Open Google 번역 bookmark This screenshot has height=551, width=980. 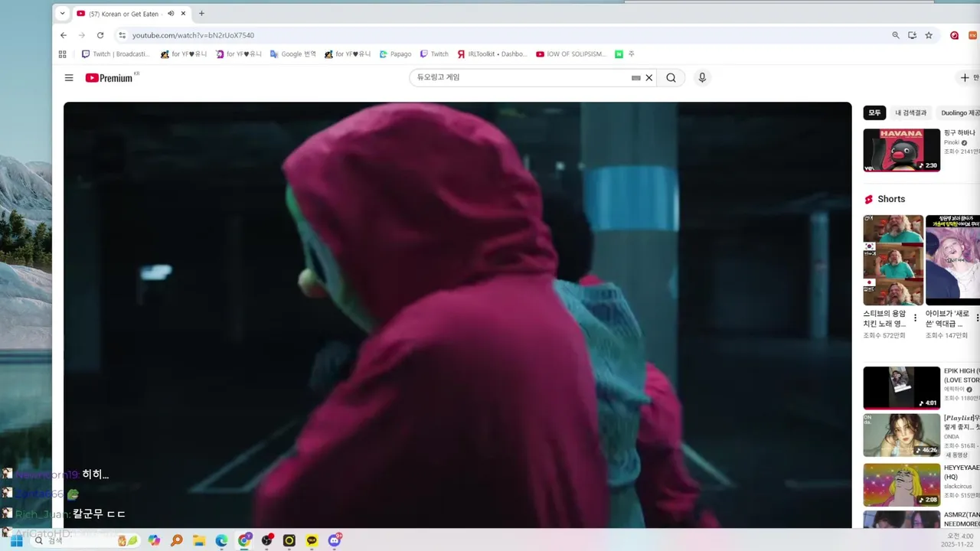click(293, 54)
